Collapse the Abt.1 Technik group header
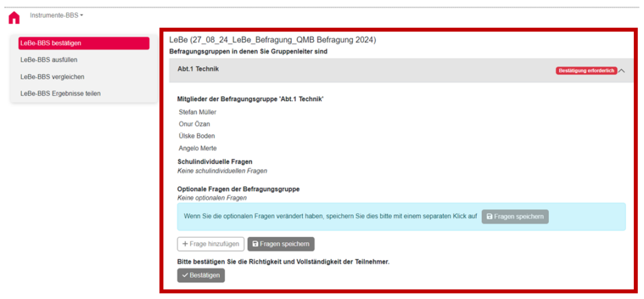644x299 pixels. [x=198, y=69]
